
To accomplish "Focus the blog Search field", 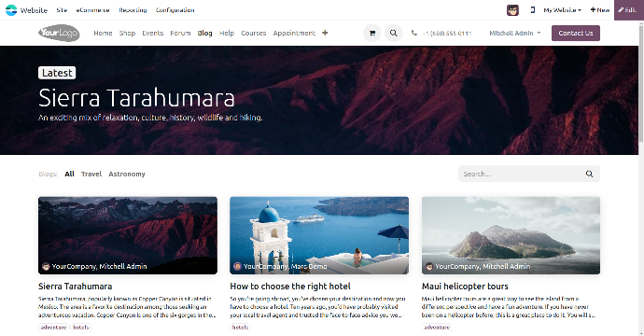I will (x=520, y=174).
